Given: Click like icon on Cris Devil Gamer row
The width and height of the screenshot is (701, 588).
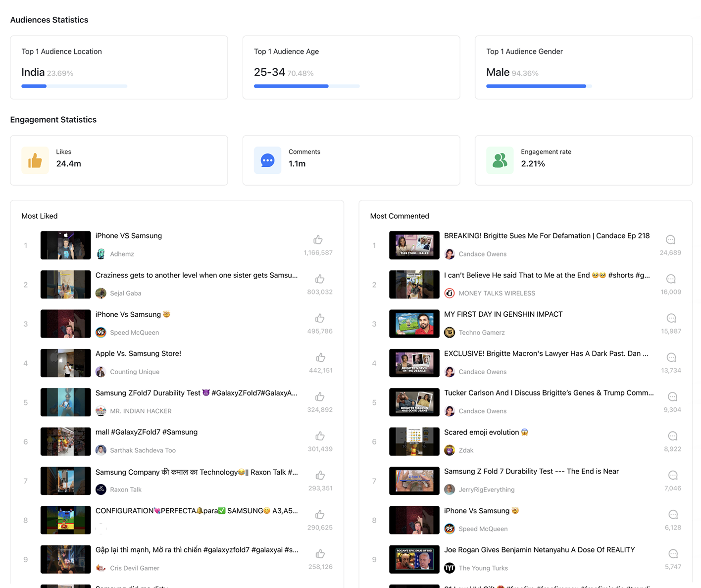Looking at the screenshot, I should [x=320, y=553].
